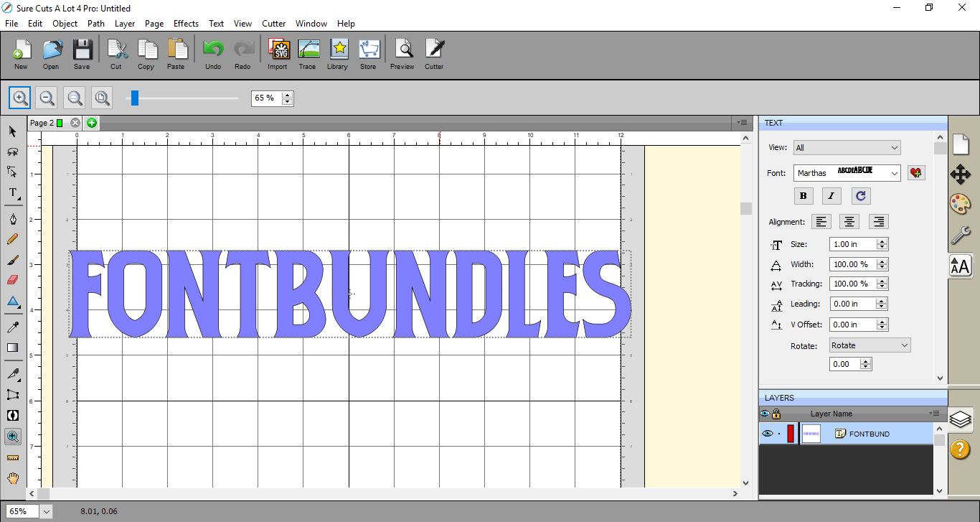Open the Cutter menu
The height and width of the screenshot is (522, 980).
[x=273, y=23]
